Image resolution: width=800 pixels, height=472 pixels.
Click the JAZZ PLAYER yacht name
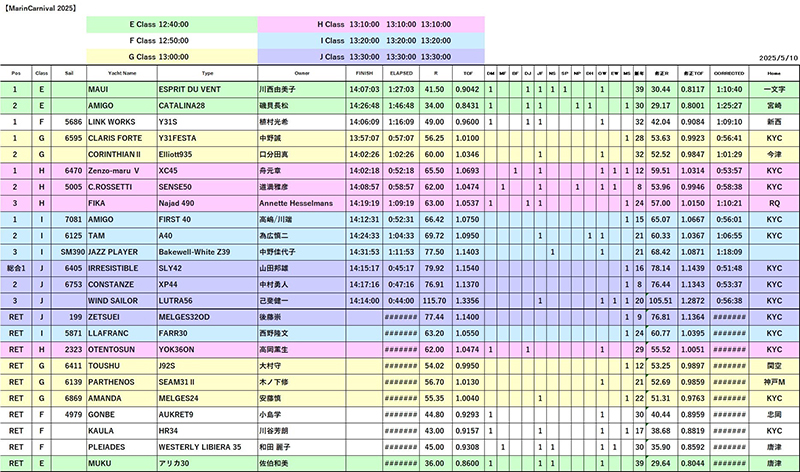113,252
